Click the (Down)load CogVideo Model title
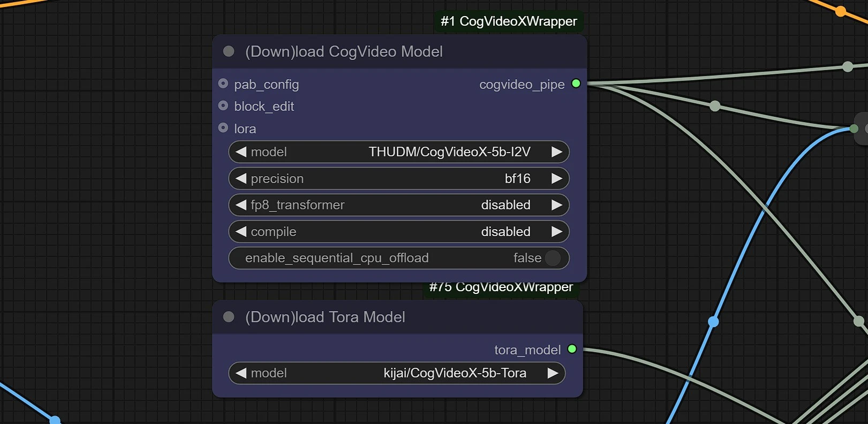Image resolution: width=868 pixels, height=424 pixels. click(x=344, y=51)
